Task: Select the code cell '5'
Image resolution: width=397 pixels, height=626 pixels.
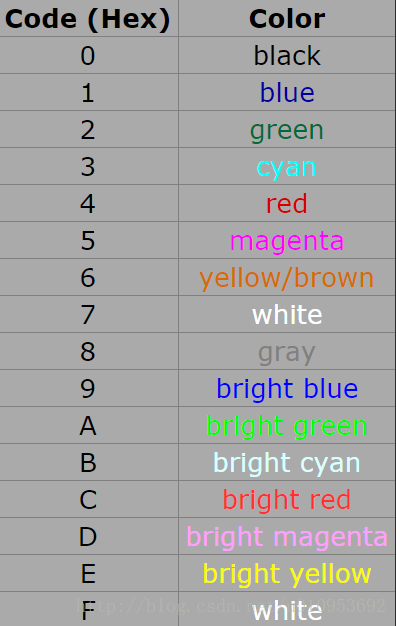Action: pyautogui.click(x=89, y=240)
